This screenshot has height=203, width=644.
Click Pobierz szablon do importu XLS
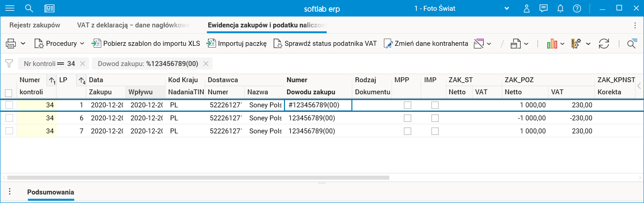146,44
